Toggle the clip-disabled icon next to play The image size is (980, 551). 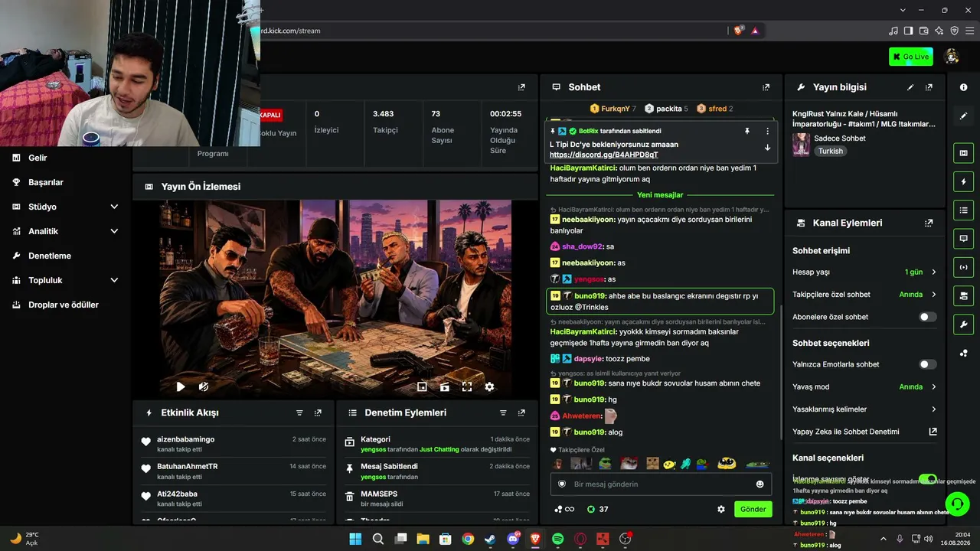(204, 386)
